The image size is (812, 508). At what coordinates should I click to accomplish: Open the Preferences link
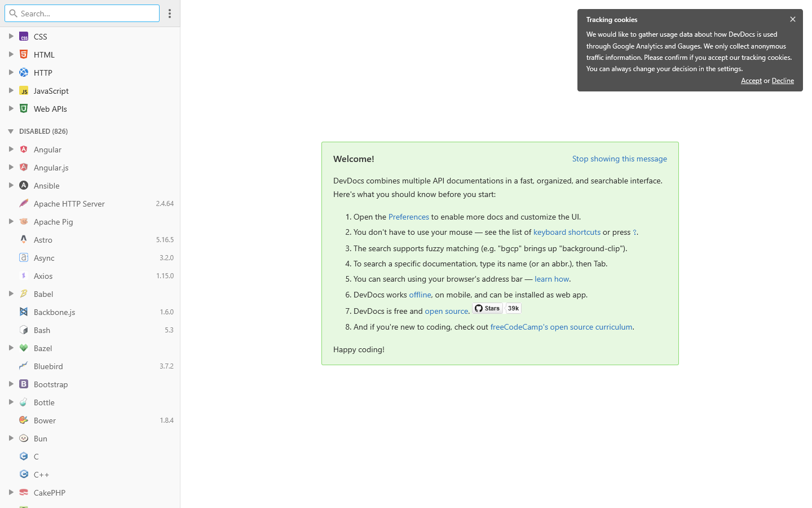coord(409,217)
